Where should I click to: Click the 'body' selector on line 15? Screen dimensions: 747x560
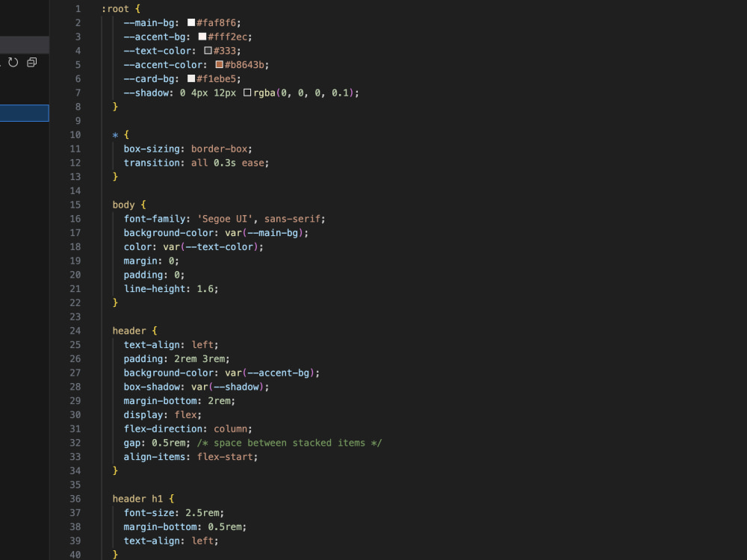(x=123, y=205)
